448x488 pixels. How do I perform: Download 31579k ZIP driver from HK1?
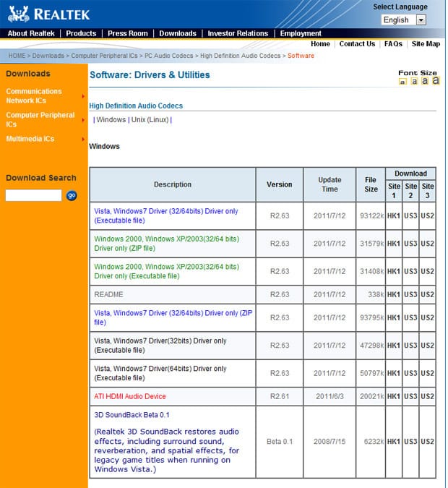394,244
